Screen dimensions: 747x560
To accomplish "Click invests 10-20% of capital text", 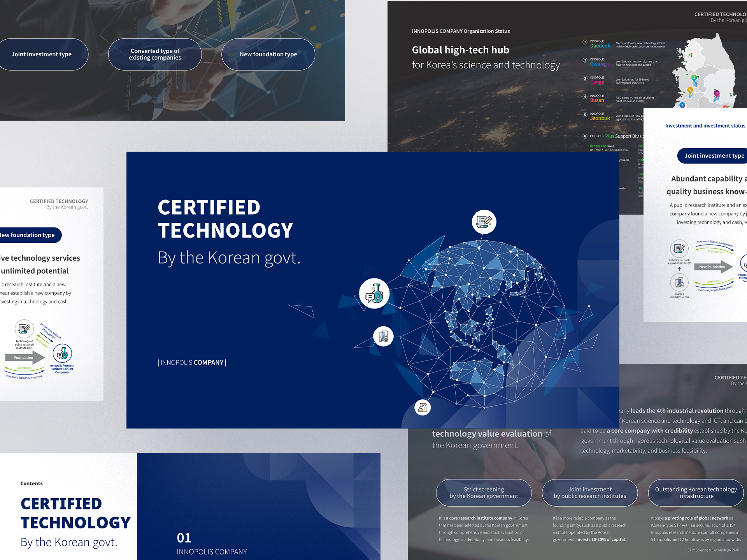I will coord(601,539).
